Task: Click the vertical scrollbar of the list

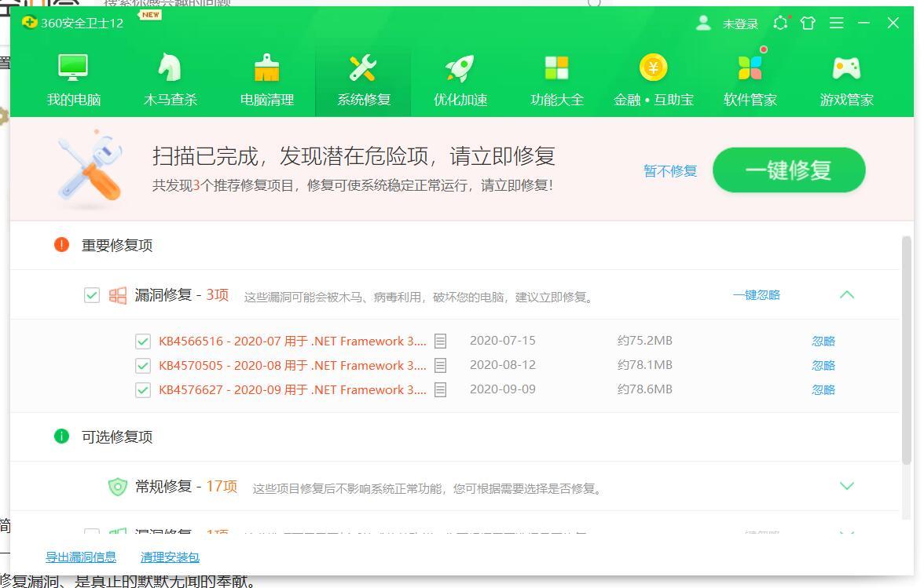Action: click(907, 349)
